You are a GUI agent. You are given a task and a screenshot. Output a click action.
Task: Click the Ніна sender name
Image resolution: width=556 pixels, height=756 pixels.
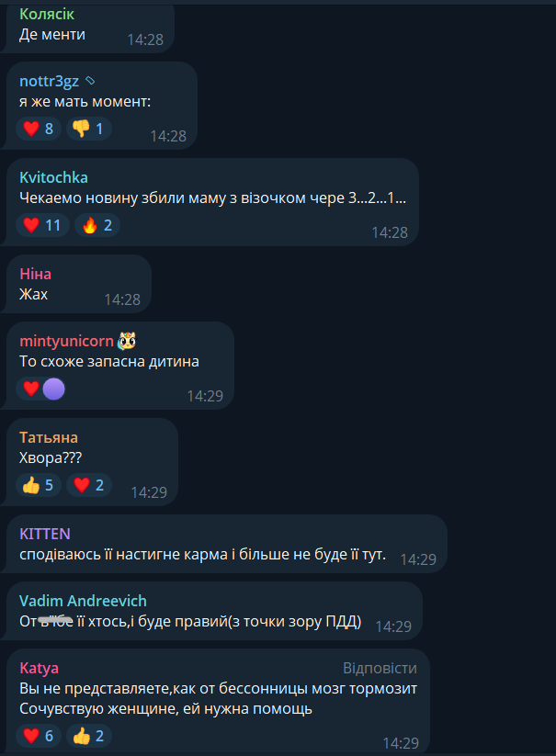tap(35, 274)
